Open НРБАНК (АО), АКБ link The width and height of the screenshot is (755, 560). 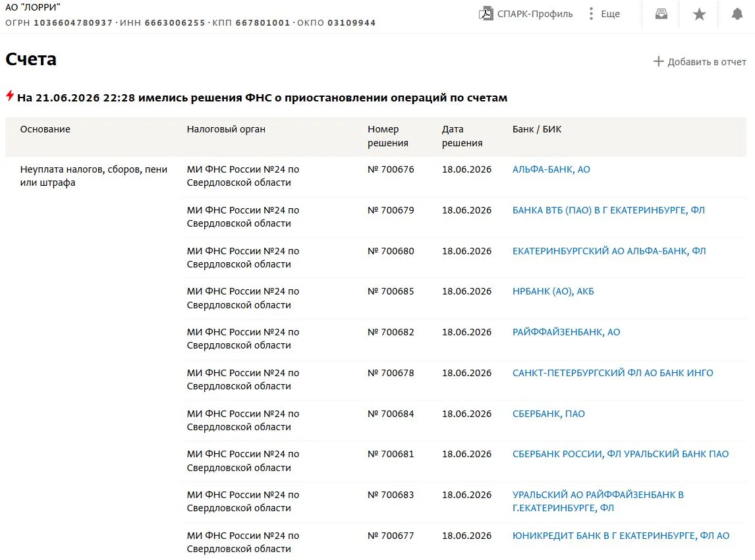[x=553, y=291]
